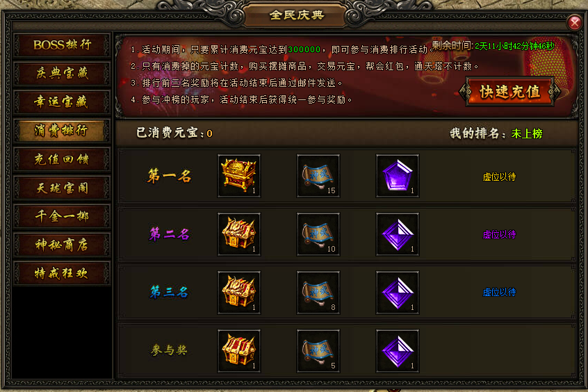Click the second place scroll with quantity 10

[x=318, y=234]
